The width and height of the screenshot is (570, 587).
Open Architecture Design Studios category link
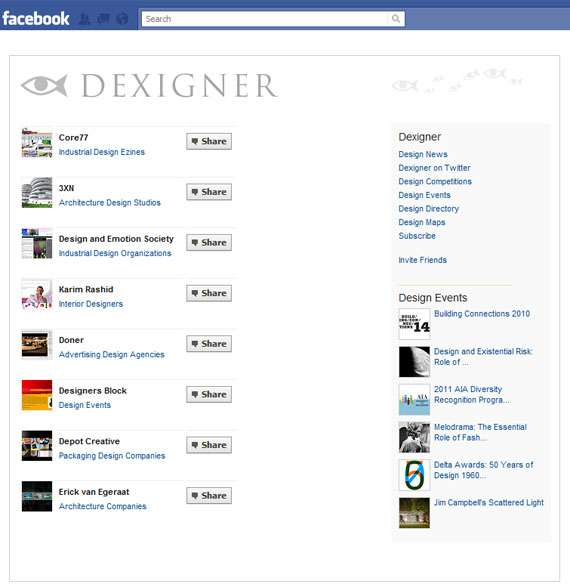(x=110, y=203)
